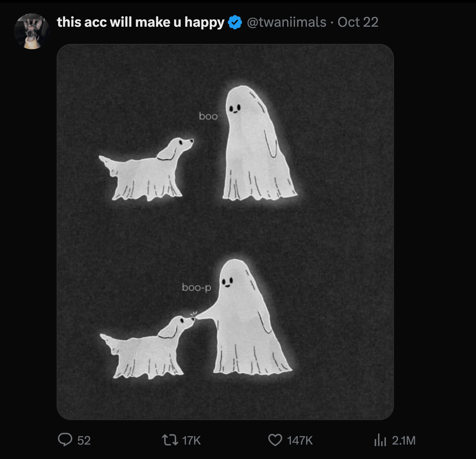Open the twaniimals profile avatar
The image size is (476, 459).
click(32, 31)
